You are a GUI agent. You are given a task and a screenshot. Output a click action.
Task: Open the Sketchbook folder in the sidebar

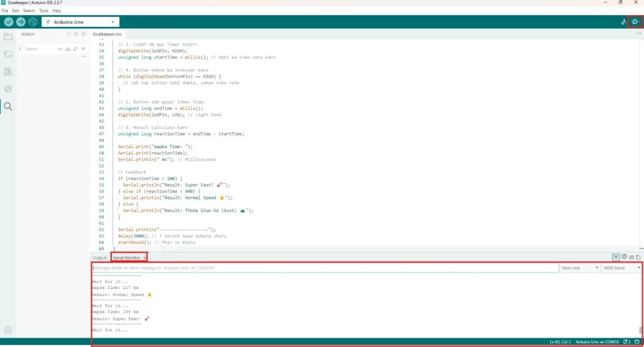[x=8, y=37]
